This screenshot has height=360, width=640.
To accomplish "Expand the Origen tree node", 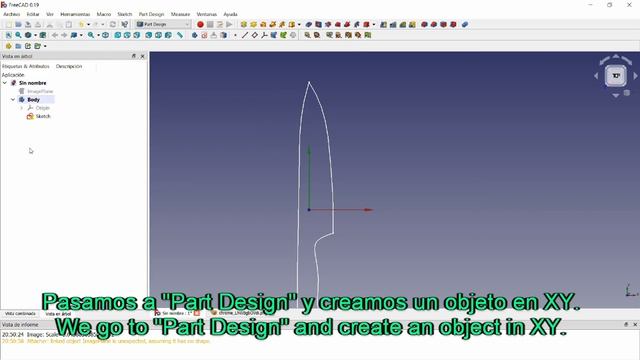I will pos(22,108).
